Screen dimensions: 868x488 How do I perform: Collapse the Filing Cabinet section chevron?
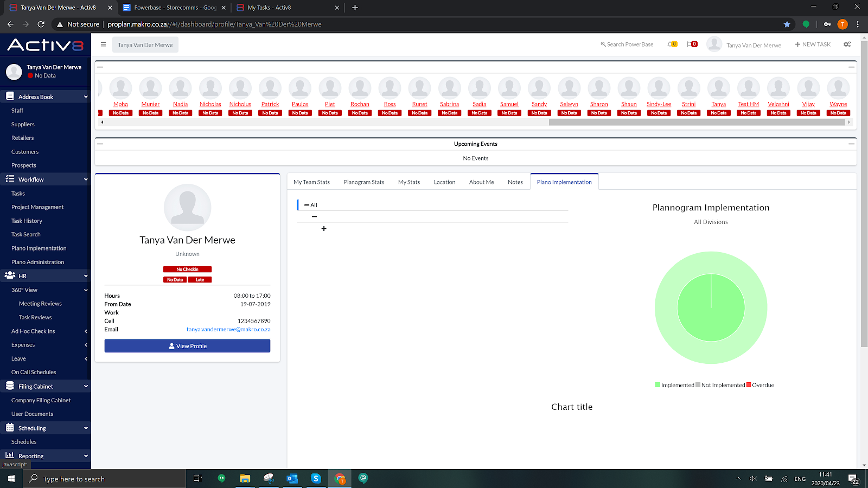pyautogui.click(x=86, y=387)
